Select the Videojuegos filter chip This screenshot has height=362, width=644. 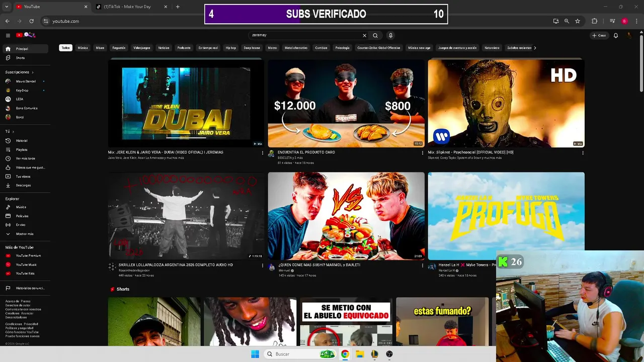(x=142, y=48)
